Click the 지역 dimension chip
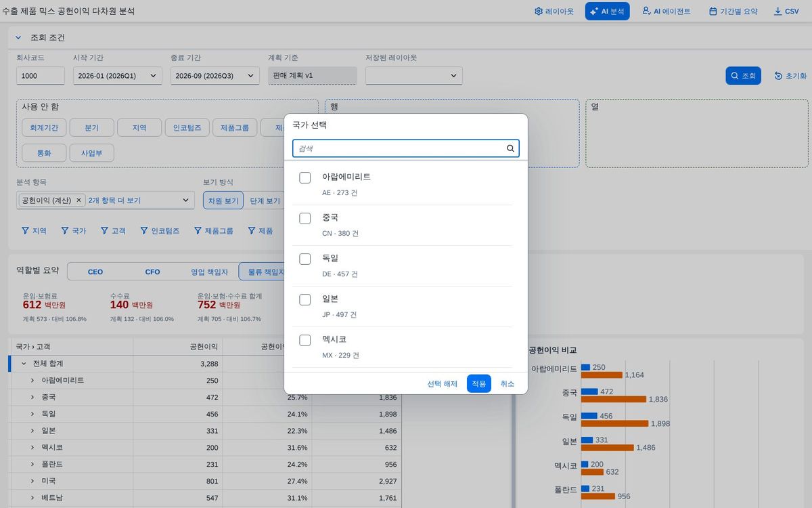This screenshot has width=812, height=508. pyautogui.click(x=139, y=127)
